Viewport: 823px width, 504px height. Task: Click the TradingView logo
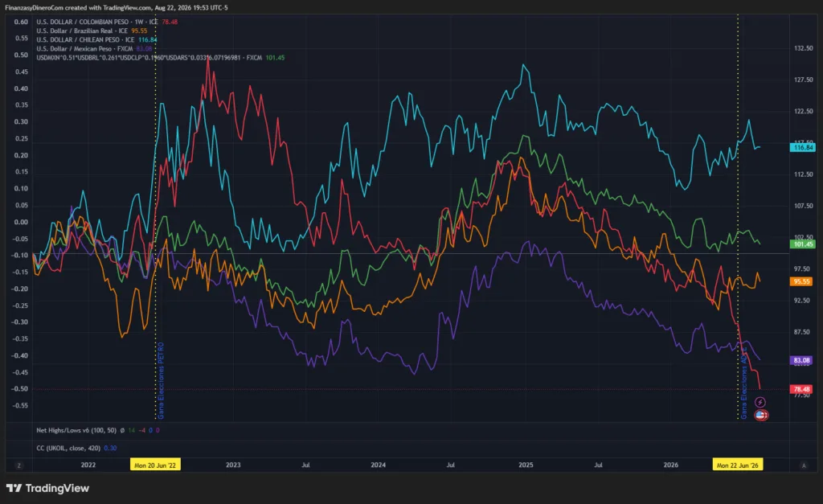point(47,488)
